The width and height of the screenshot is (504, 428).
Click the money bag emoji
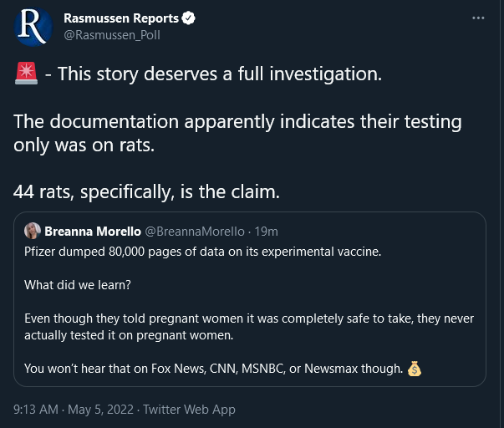[x=415, y=369]
